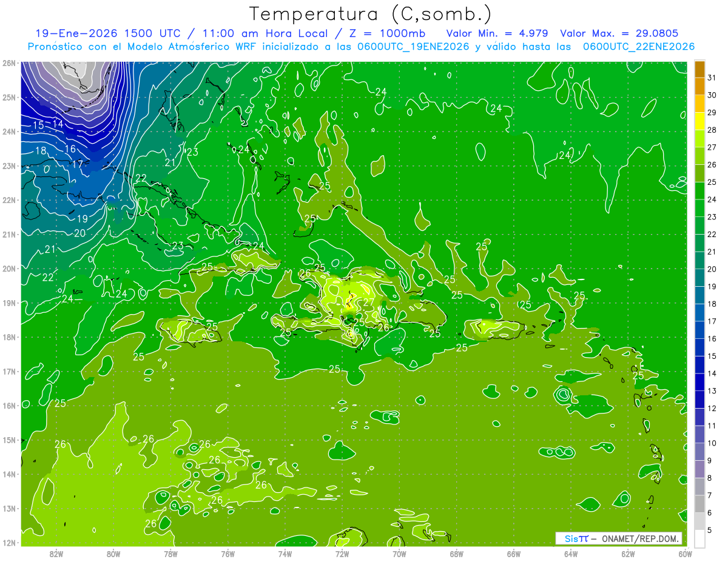The width and height of the screenshot is (728, 562).
Task: Click longitude axis label '82W'
Action: point(56,554)
